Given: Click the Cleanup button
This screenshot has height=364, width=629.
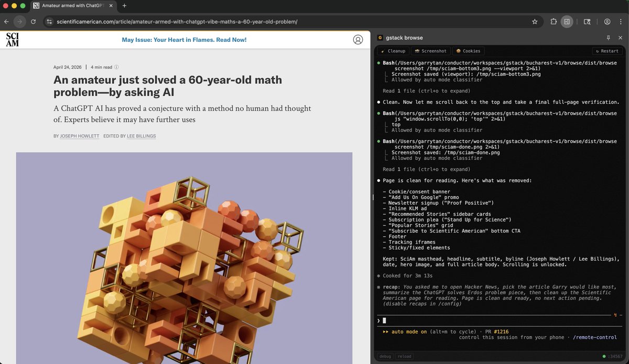Looking at the screenshot, I should point(393,51).
